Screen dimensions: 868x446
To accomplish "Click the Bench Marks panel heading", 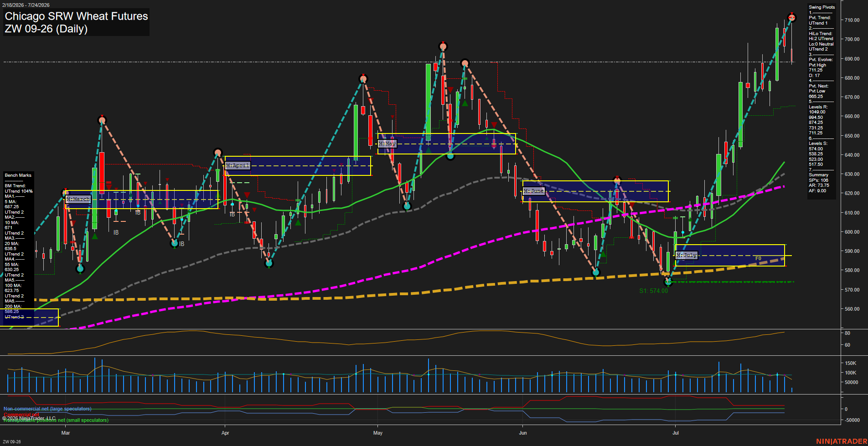I will point(18,175).
